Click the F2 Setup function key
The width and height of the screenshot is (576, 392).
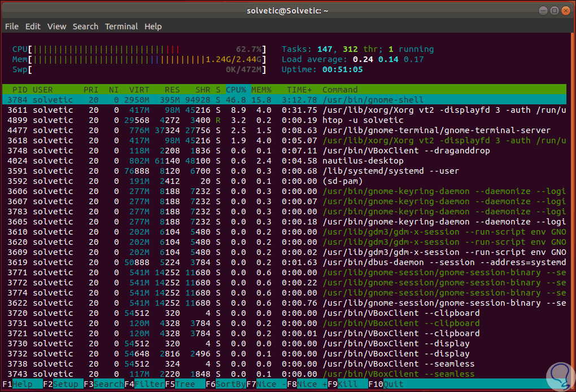pyautogui.click(x=63, y=384)
